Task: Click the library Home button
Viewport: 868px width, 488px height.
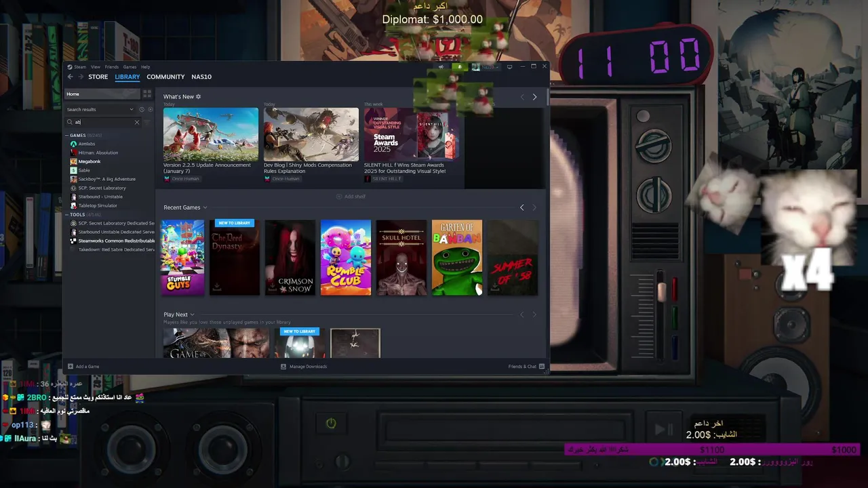Action: [102, 94]
